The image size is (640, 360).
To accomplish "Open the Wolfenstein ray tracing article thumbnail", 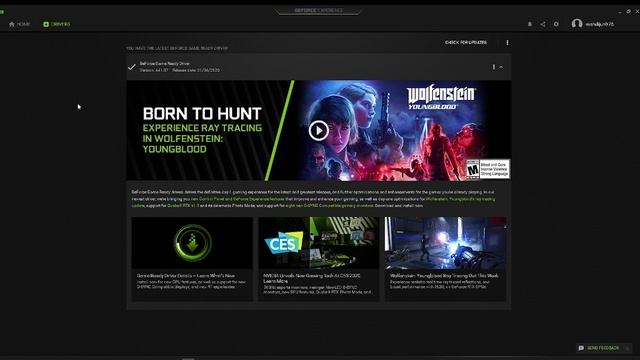I will pos(445,243).
